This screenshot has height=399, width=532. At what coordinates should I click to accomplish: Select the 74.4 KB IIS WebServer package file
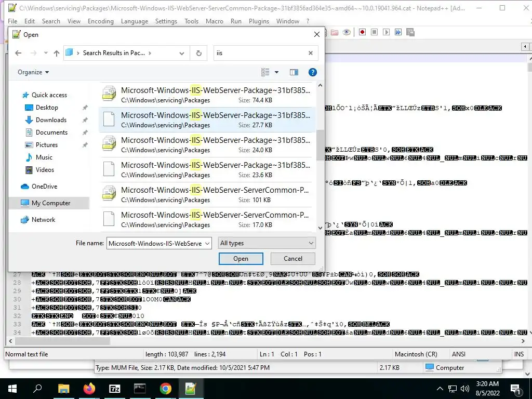click(x=206, y=95)
